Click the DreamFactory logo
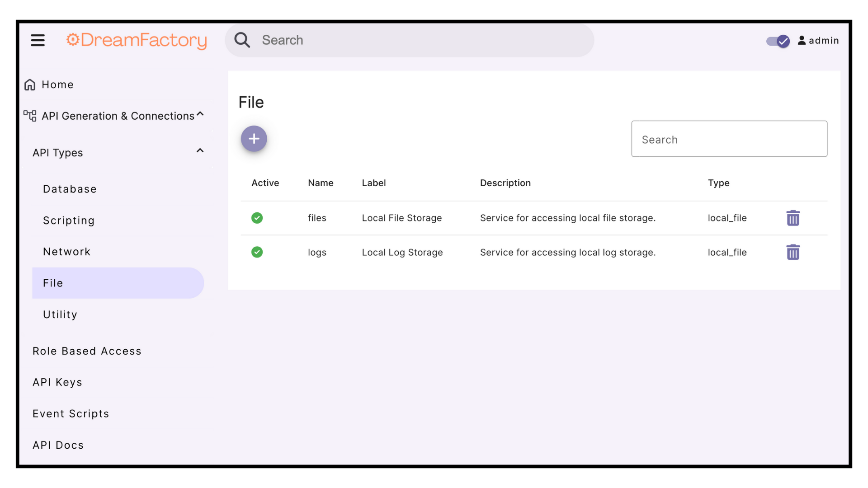 pos(137,40)
